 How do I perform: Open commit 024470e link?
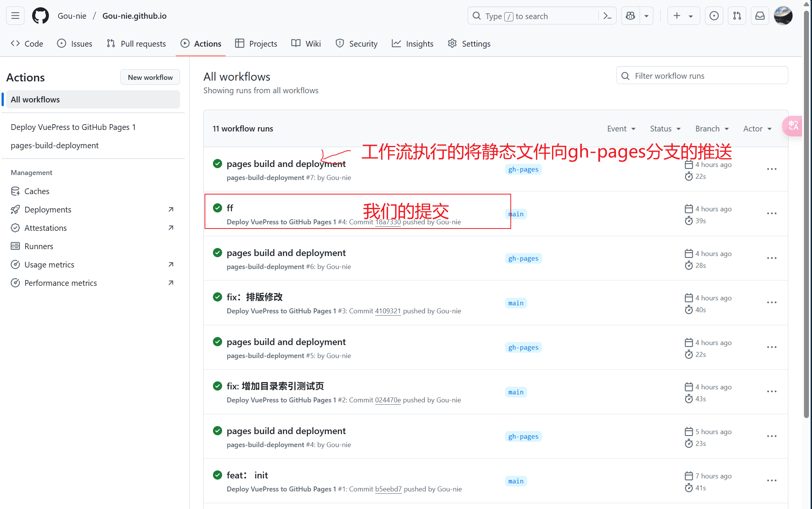coord(388,400)
